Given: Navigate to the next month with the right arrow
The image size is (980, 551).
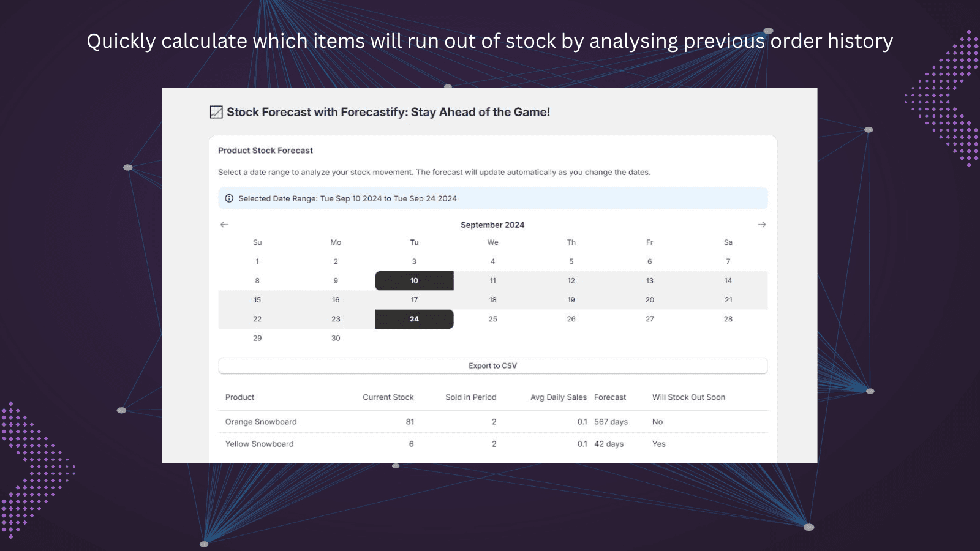Looking at the screenshot, I should pos(761,225).
